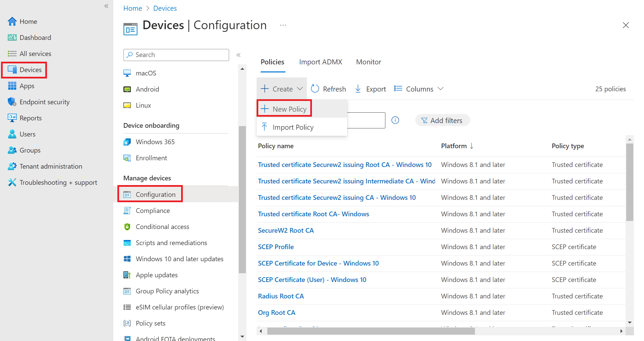Open Scripts and remediations icon

(127, 243)
